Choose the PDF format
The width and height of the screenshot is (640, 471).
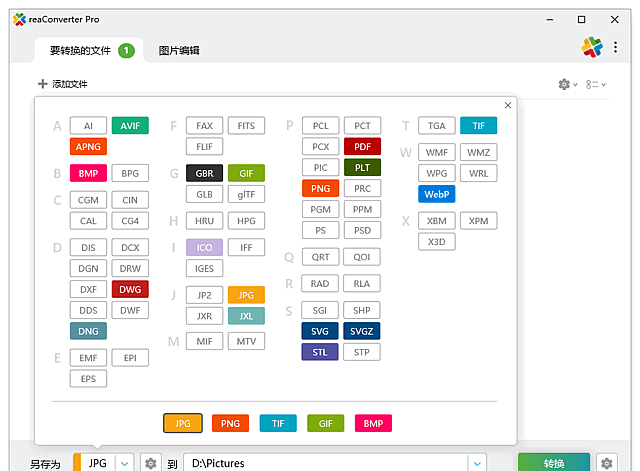click(362, 147)
